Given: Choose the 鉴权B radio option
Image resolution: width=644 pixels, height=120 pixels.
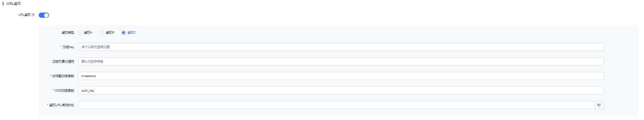Looking at the screenshot, I should tap(102, 33).
